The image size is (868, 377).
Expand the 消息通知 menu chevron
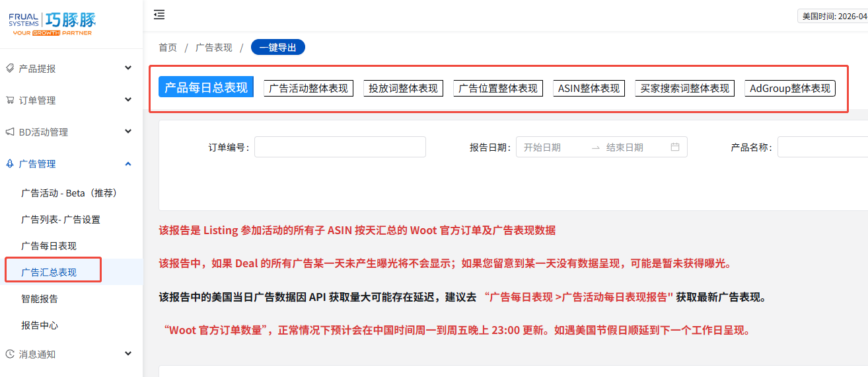tap(128, 354)
